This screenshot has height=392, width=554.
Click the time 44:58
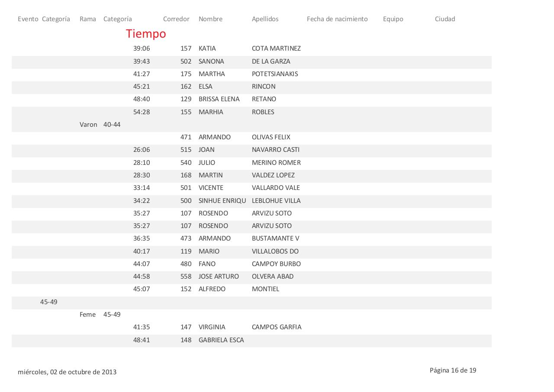coord(142,276)
